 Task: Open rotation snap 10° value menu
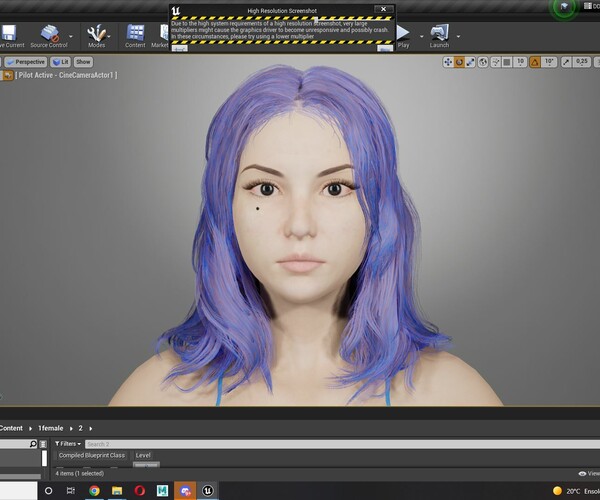tap(549, 62)
